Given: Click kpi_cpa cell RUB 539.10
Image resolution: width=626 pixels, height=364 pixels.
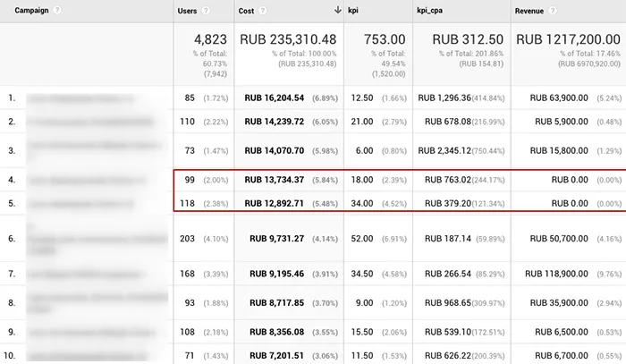Looking at the screenshot, I should [x=448, y=332].
